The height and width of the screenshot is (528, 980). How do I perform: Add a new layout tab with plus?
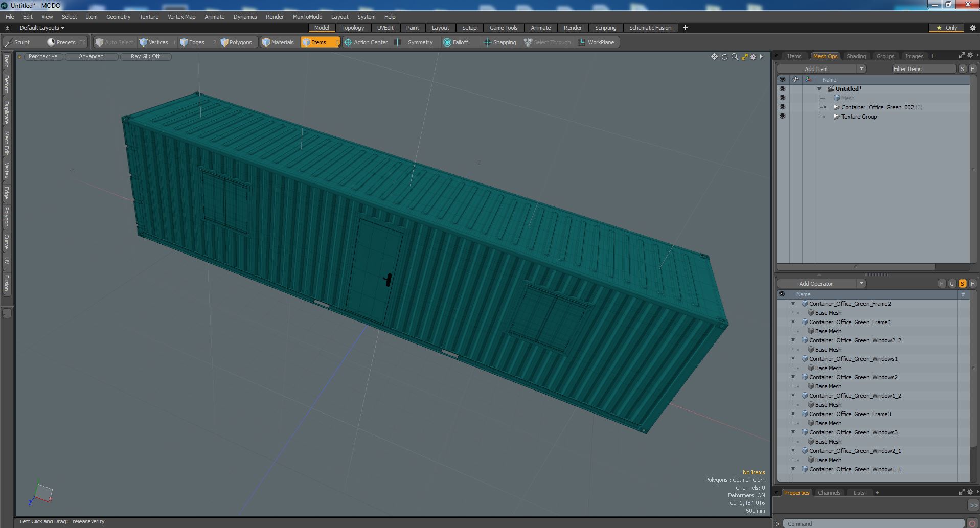(685, 28)
